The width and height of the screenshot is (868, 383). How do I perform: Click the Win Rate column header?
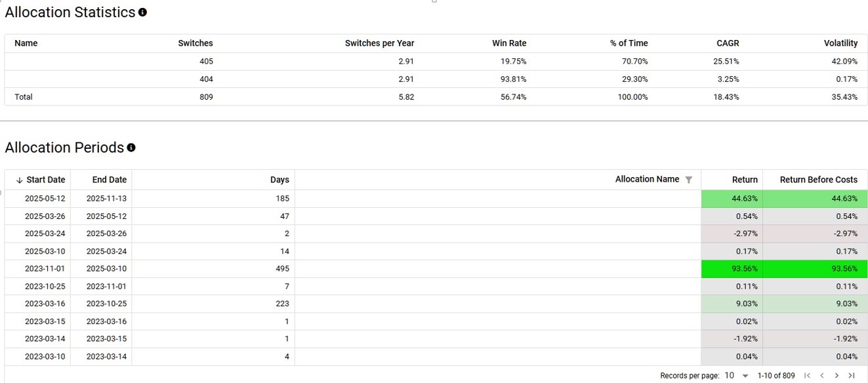509,43
